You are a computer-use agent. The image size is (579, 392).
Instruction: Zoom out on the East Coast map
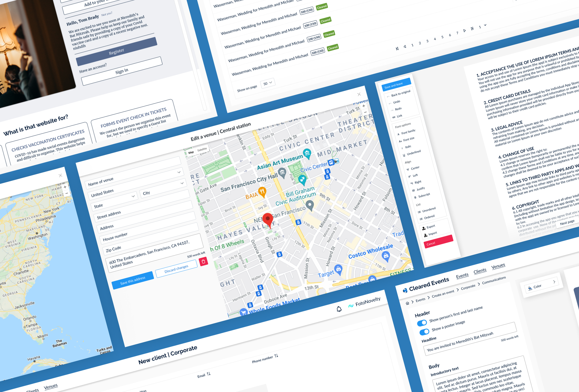point(66,193)
